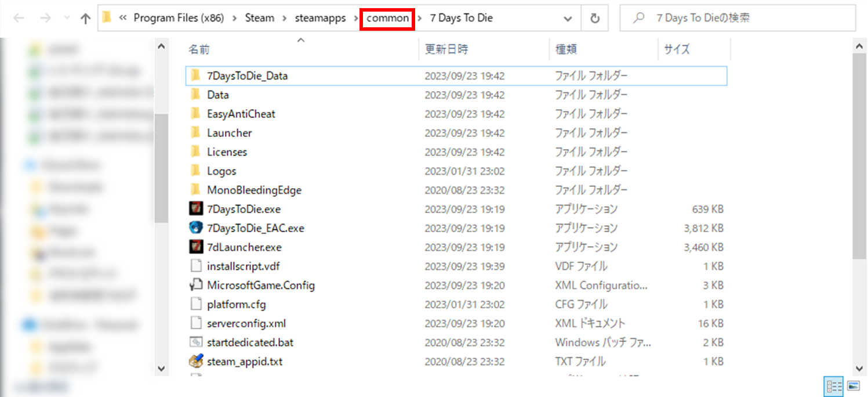Go up one folder level with up arrow
The width and height of the screenshot is (868, 397).
point(85,19)
